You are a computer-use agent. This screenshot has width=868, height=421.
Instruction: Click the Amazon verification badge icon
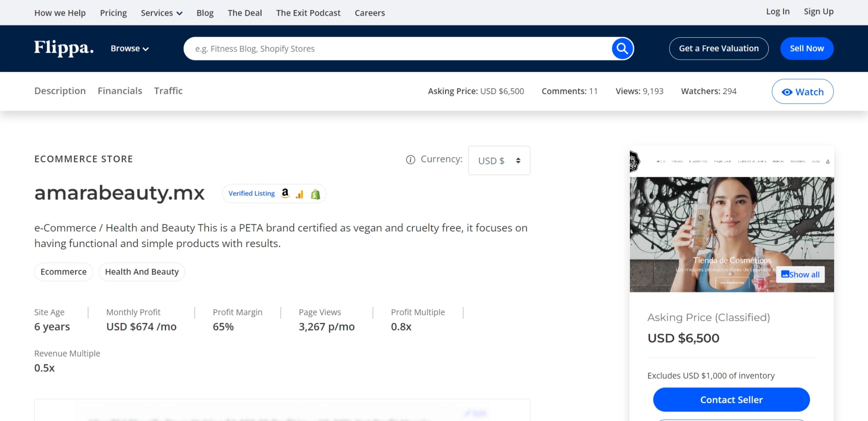[x=285, y=193]
